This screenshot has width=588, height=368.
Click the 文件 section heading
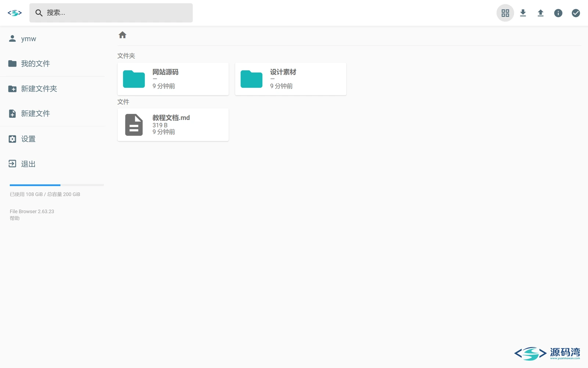tap(123, 102)
